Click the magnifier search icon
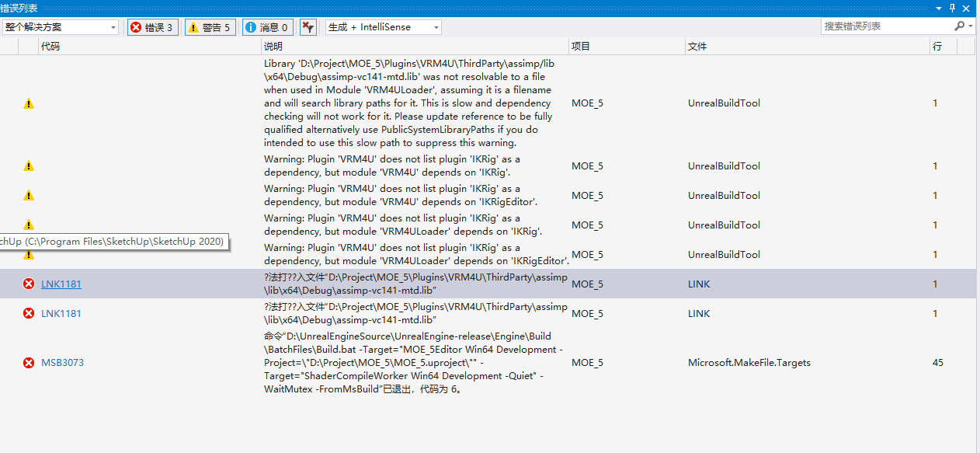The image size is (980, 453). click(959, 26)
